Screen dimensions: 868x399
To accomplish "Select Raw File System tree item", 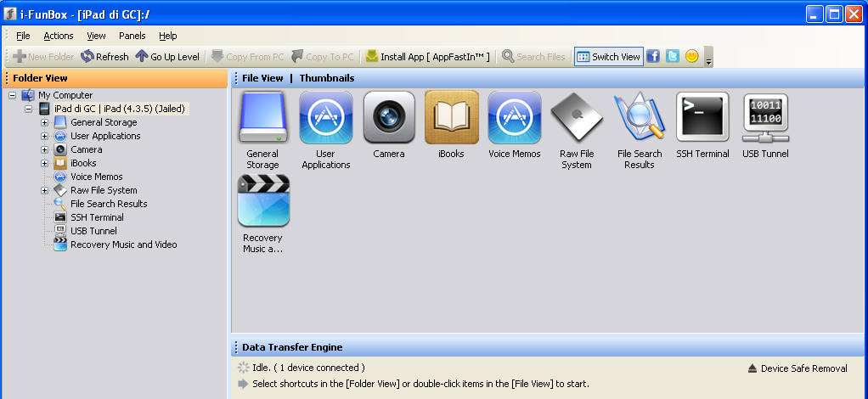I will point(104,190).
